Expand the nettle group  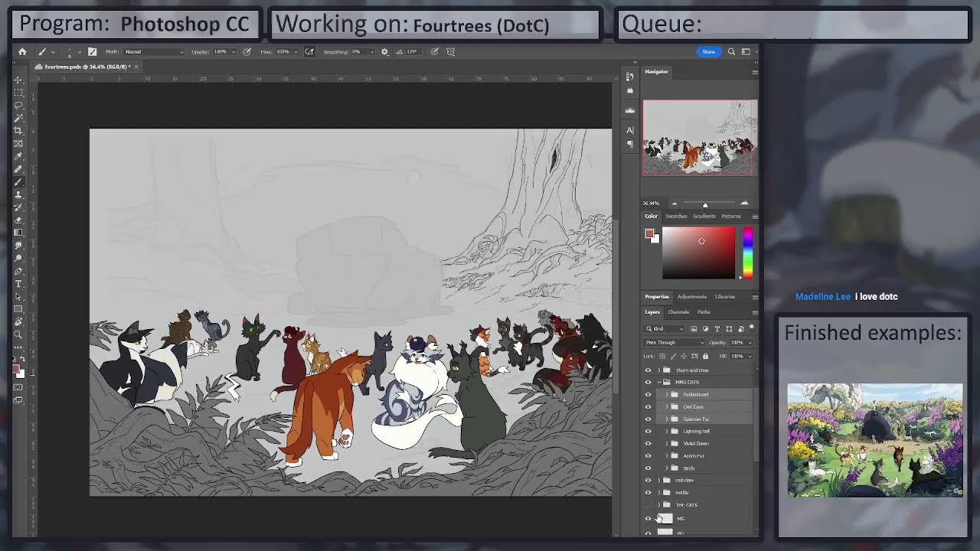pos(659,493)
